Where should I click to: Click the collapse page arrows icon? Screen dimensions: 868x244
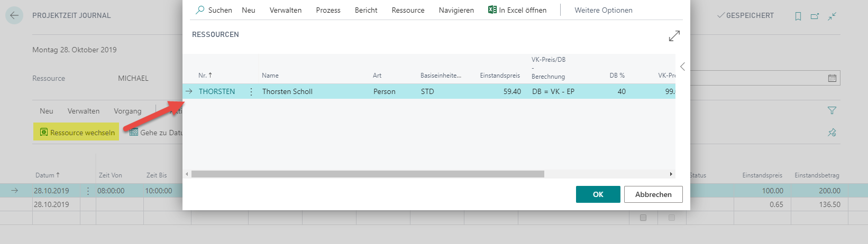832,16
